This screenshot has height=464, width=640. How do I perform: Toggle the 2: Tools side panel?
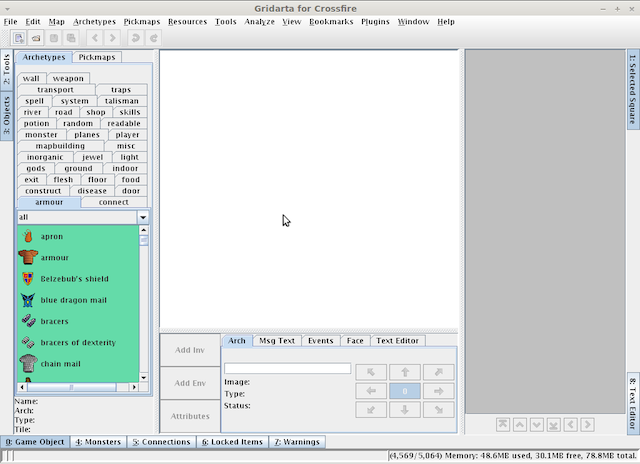click(7, 69)
